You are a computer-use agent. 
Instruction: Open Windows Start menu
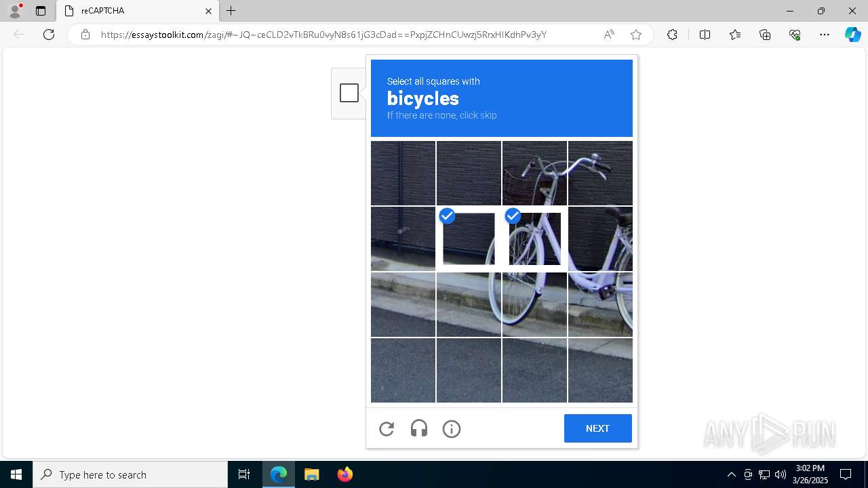pyautogui.click(x=16, y=474)
